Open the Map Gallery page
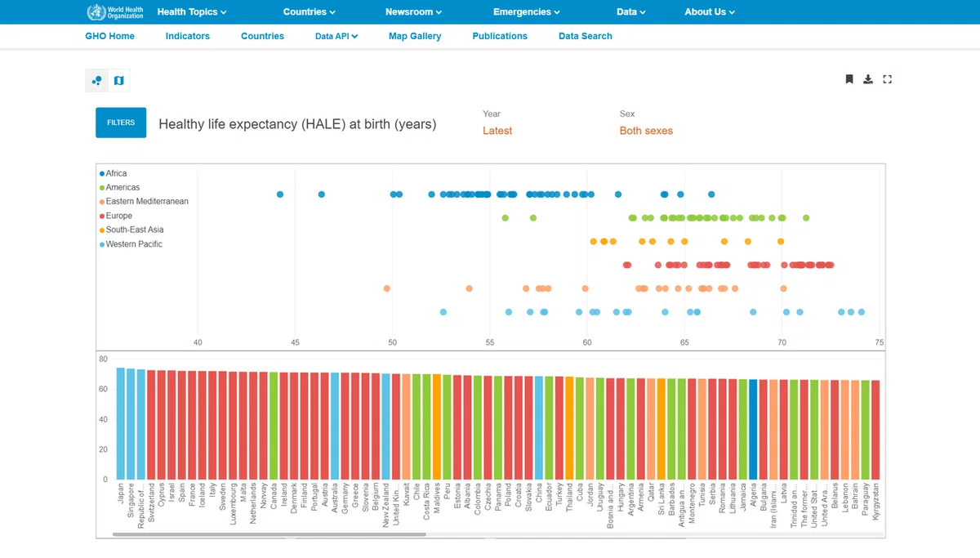 (x=415, y=36)
